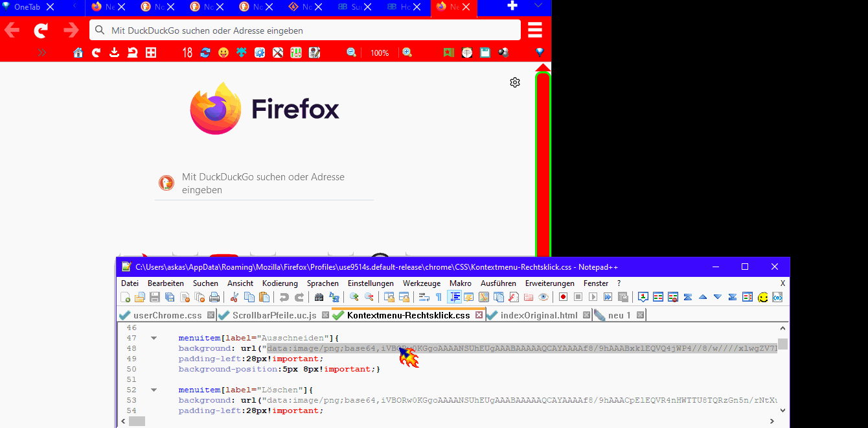Click the Firefox address bar search field
The height and width of the screenshot is (428, 868).
click(x=304, y=30)
